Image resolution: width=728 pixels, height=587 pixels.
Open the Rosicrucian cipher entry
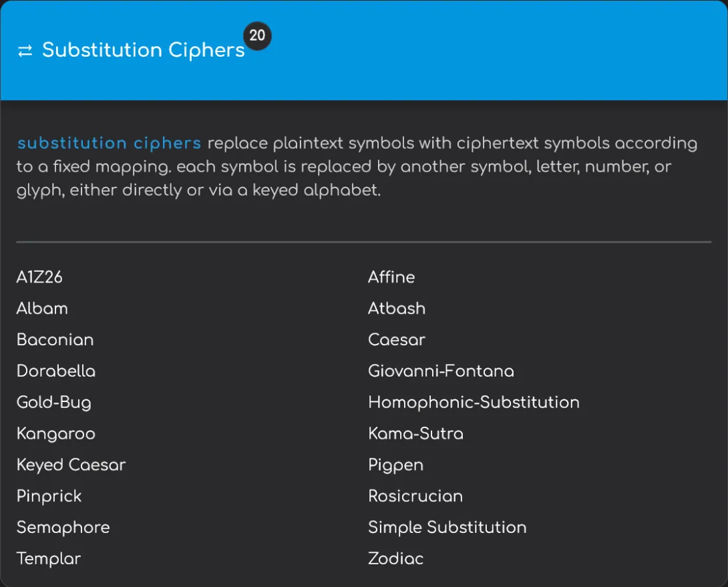(x=415, y=496)
